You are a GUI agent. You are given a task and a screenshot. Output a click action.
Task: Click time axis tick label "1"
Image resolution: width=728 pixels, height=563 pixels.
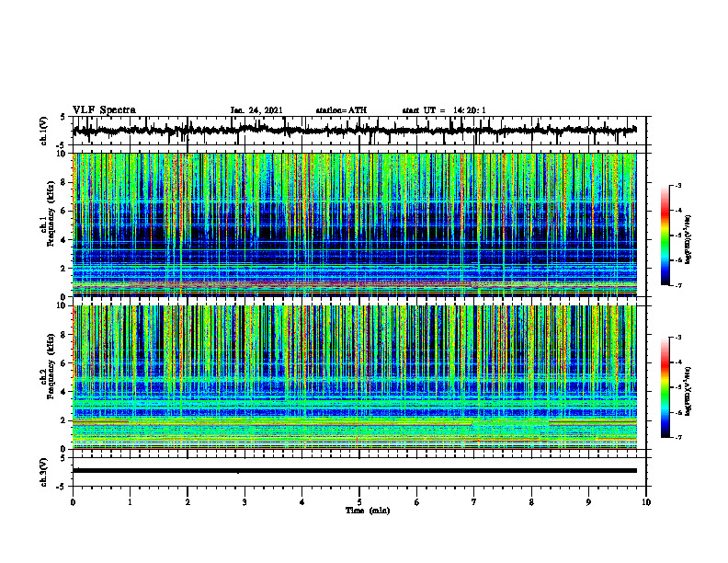coord(130,502)
